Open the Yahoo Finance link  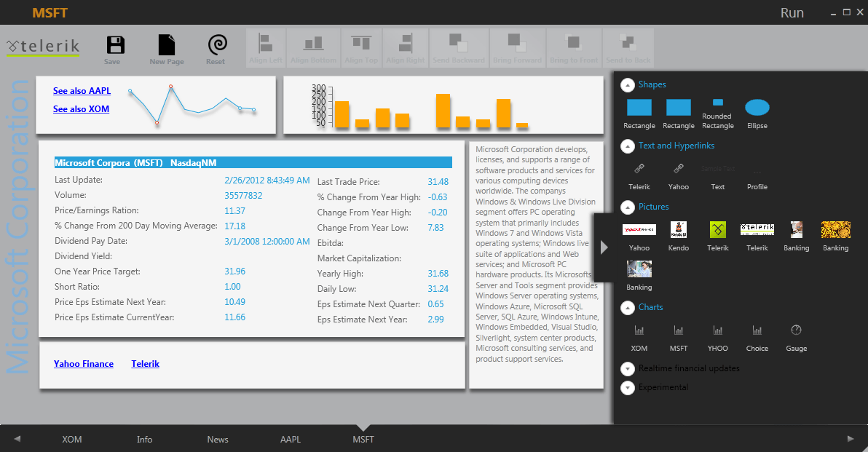(x=84, y=363)
